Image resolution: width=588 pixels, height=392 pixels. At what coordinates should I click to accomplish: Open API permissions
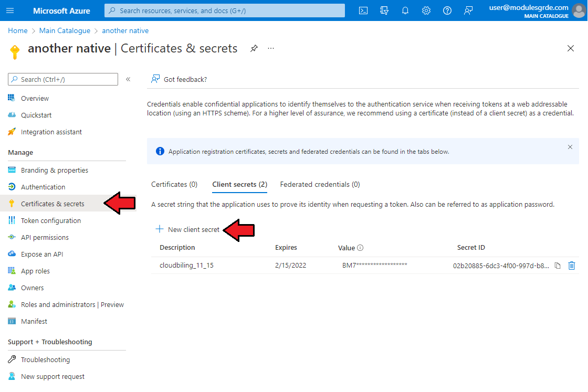click(x=45, y=237)
